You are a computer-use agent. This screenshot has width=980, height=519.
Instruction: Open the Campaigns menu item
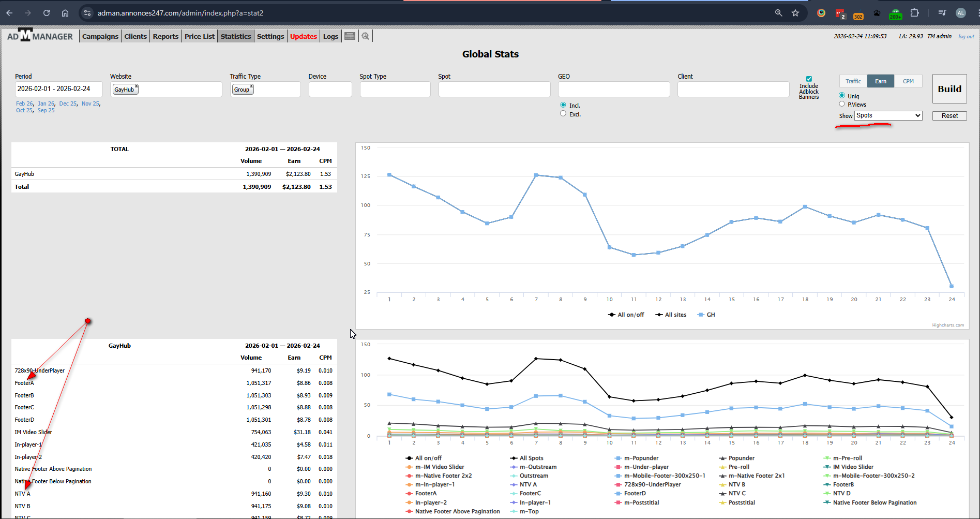100,36
